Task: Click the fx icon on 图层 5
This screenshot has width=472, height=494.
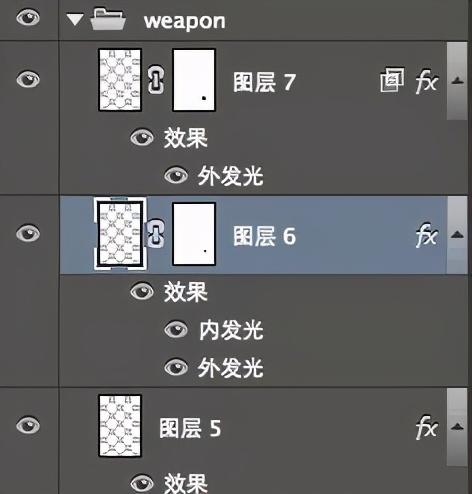Action: [426, 427]
